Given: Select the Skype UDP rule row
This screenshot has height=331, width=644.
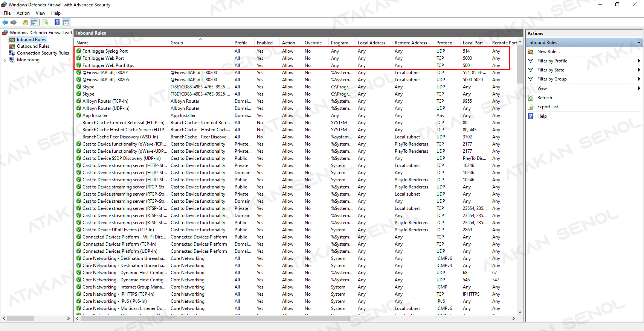Looking at the screenshot, I should click(x=296, y=87).
